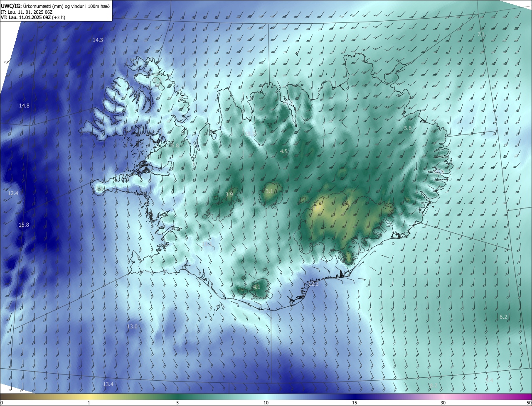
Task: Click the color scale tick label 30
Action: (443, 403)
